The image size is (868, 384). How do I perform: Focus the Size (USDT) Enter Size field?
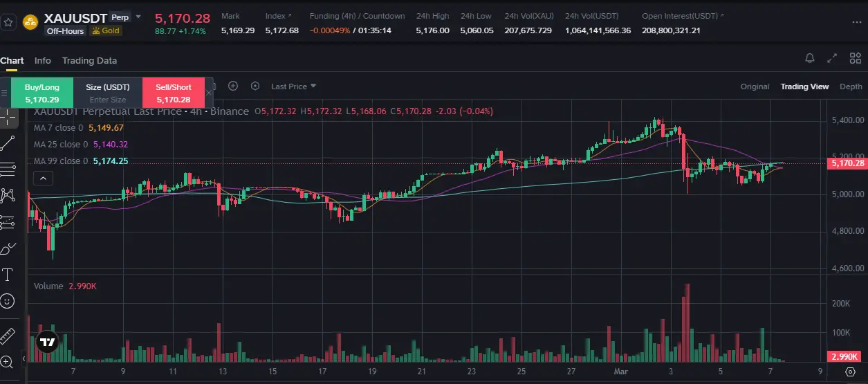coord(108,100)
